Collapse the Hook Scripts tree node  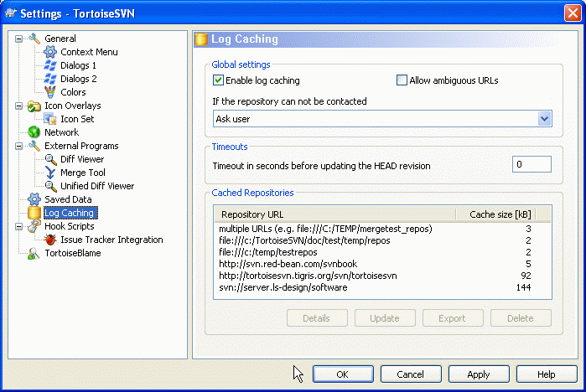19,226
